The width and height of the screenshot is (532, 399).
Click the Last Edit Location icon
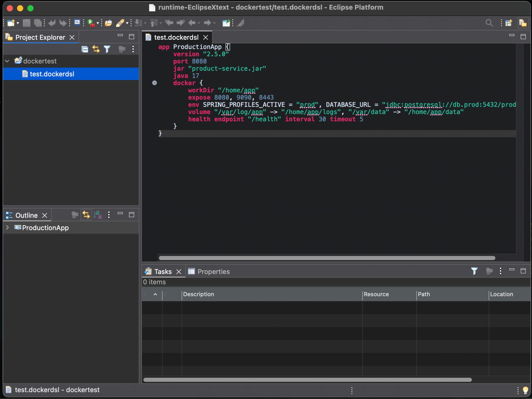[x=169, y=23]
